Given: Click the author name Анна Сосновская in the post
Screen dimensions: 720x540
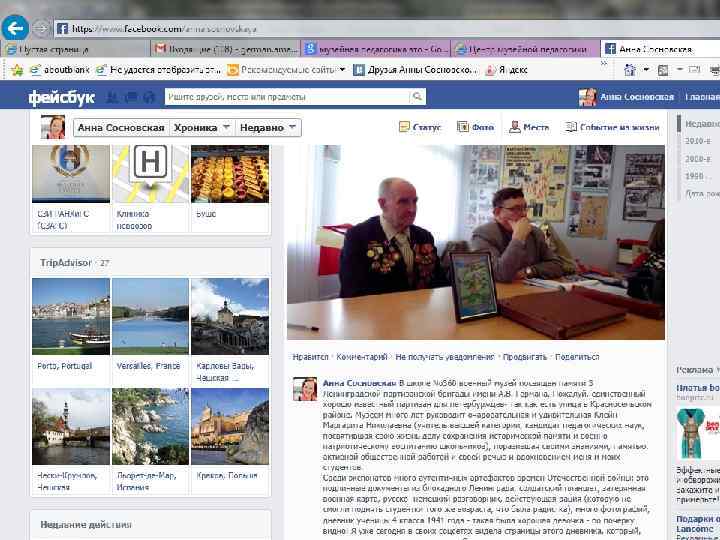Looking at the screenshot, I should [359, 383].
